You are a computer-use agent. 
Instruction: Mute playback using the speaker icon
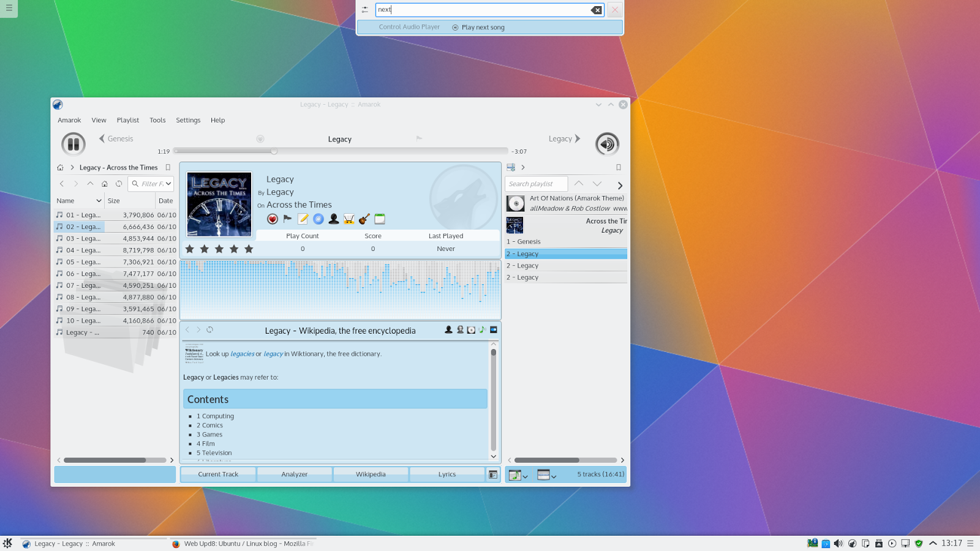point(606,144)
